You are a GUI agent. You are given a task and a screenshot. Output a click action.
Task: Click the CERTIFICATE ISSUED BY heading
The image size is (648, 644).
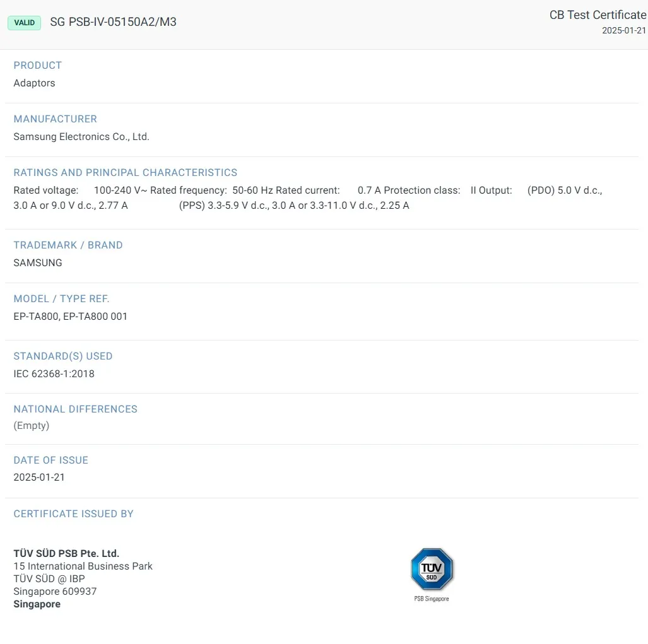[73, 514]
